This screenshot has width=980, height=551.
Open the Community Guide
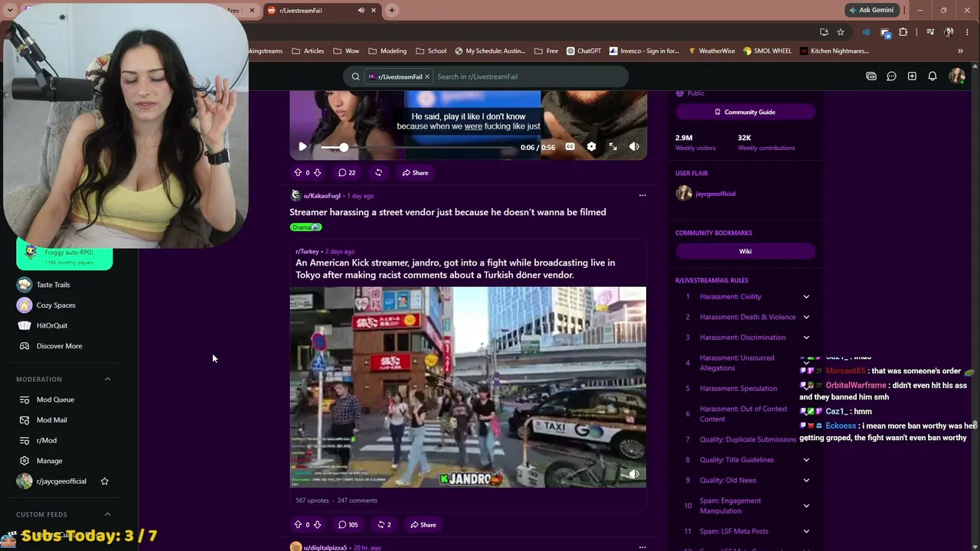[x=745, y=112]
